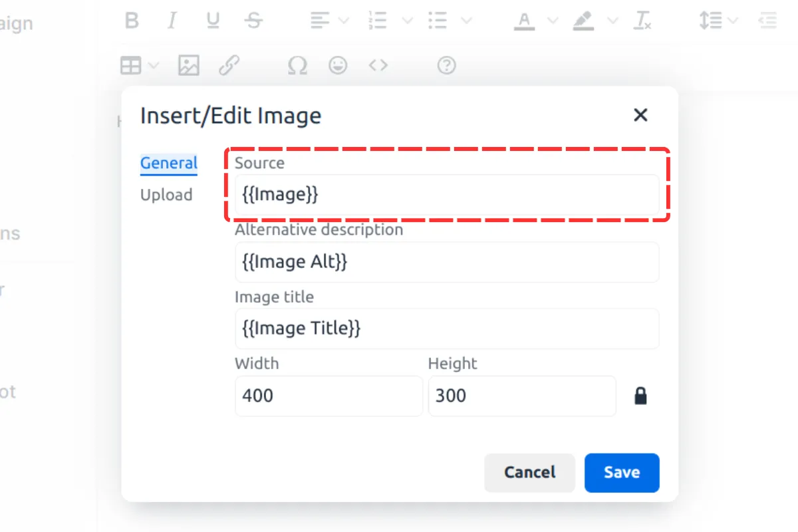Save the image settings

point(621,472)
